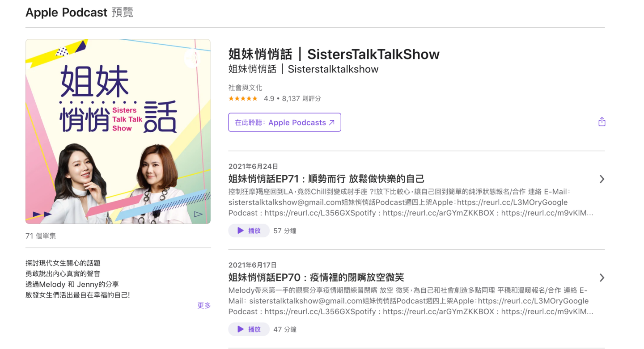
Task: Click the 社會與文化 category label
Action: click(x=245, y=88)
